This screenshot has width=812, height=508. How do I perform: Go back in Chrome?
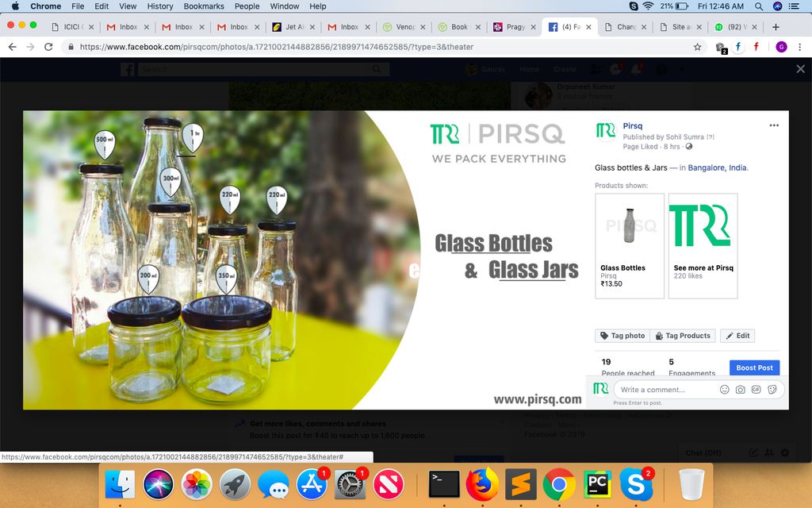pos(13,47)
